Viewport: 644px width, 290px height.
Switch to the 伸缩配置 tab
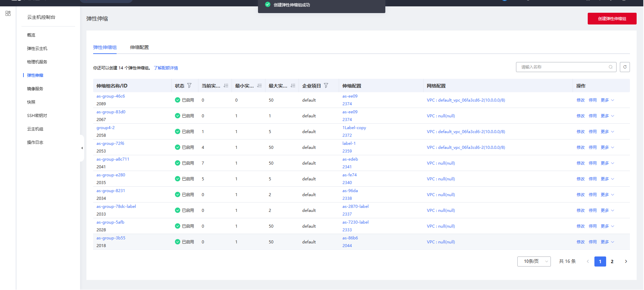(x=139, y=47)
